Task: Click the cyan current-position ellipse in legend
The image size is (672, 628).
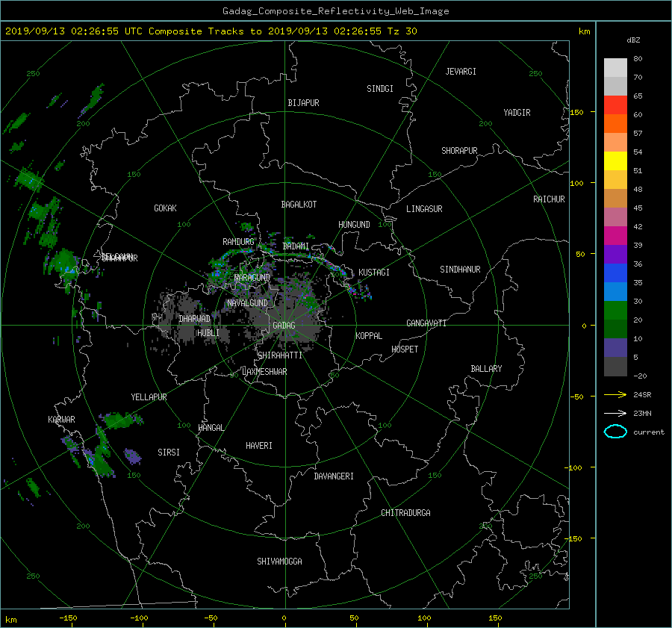Action: pos(615,432)
